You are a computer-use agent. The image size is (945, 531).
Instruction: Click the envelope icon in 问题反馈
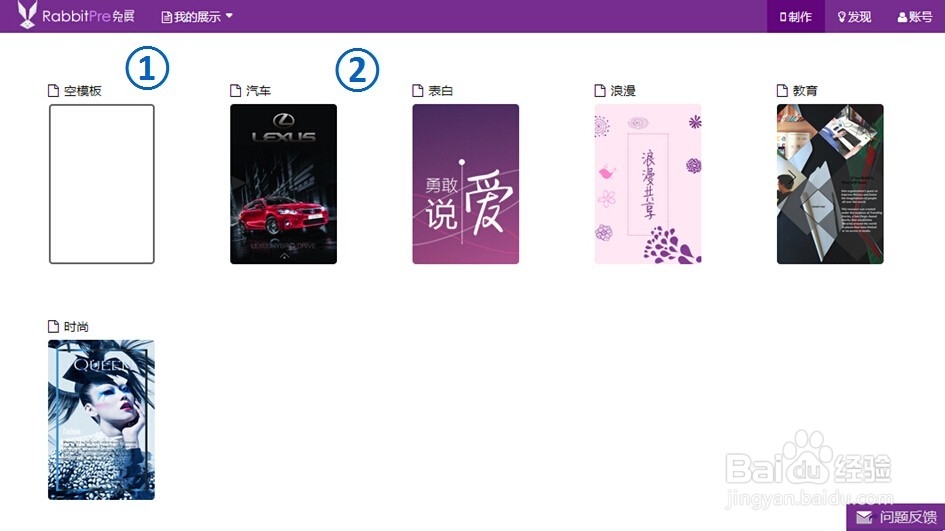coord(864,517)
